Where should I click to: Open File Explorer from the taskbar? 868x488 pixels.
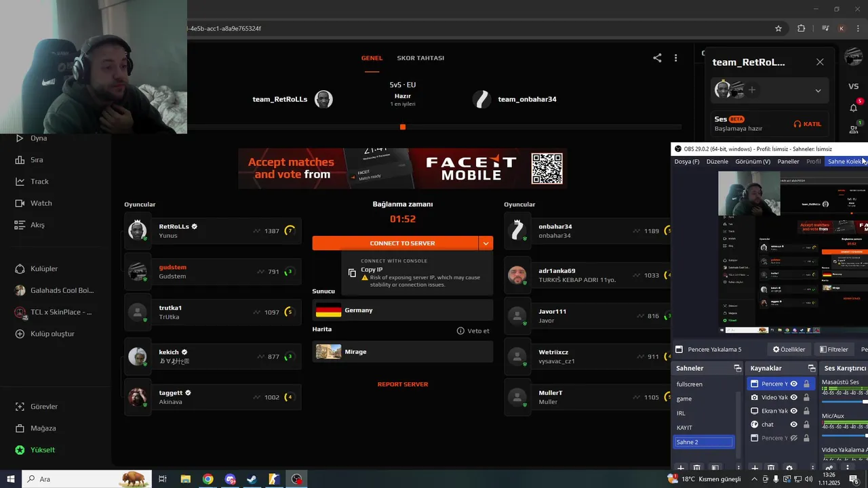pos(185,479)
